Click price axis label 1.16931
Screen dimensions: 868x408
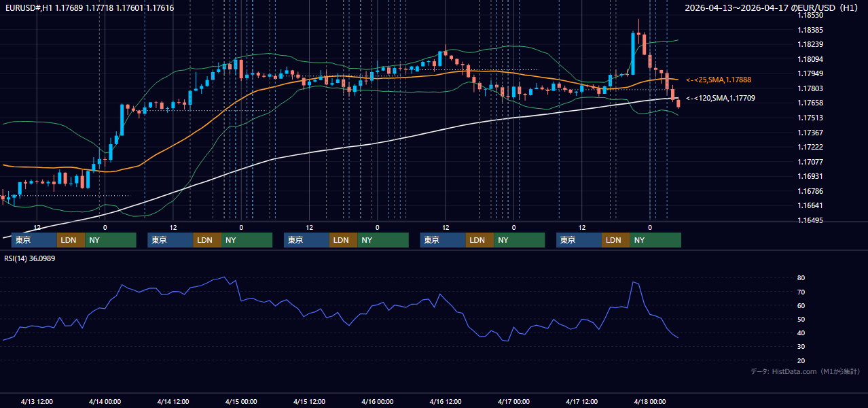[810, 176]
